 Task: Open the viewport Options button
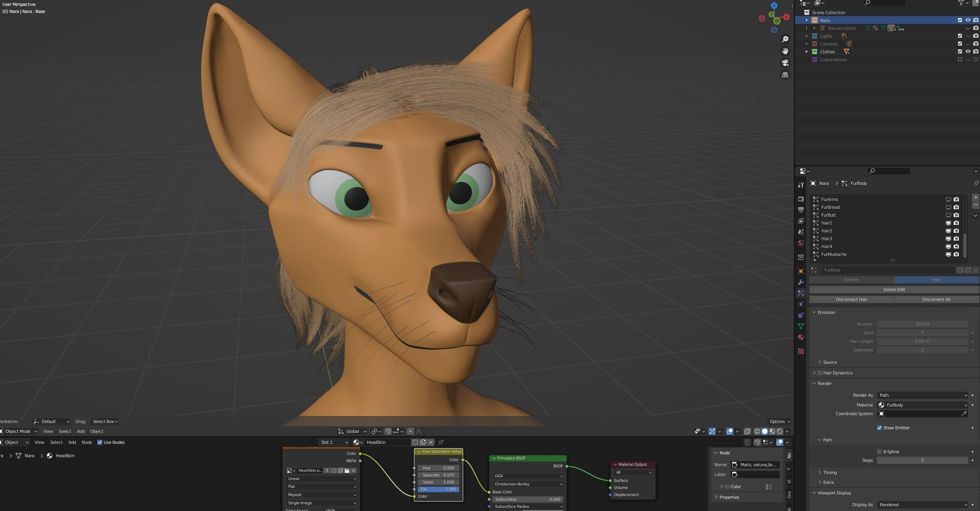(780, 422)
